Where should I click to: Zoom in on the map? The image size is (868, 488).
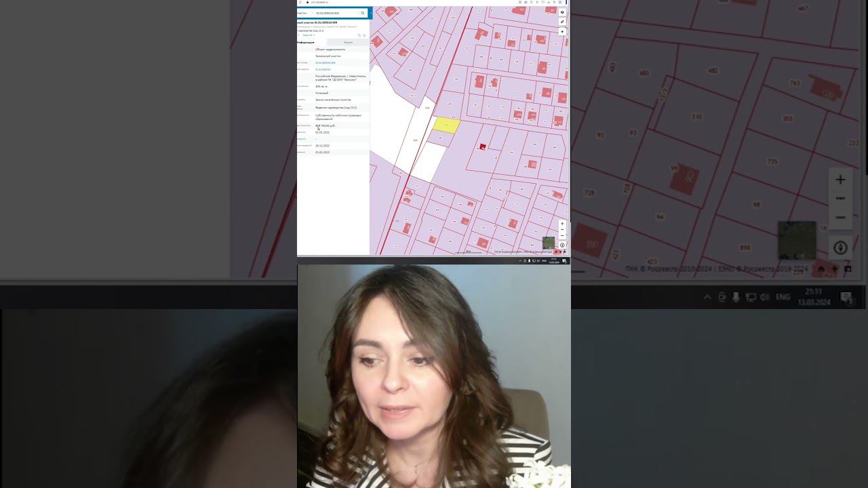point(562,224)
